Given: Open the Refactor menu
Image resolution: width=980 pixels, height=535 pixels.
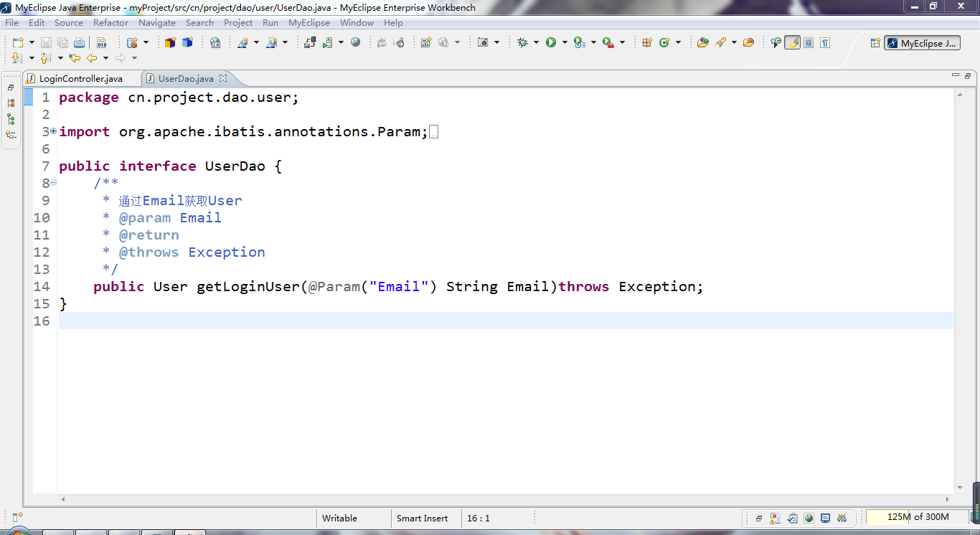Looking at the screenshot, I should pyautogui.click(x=110, y=23).
